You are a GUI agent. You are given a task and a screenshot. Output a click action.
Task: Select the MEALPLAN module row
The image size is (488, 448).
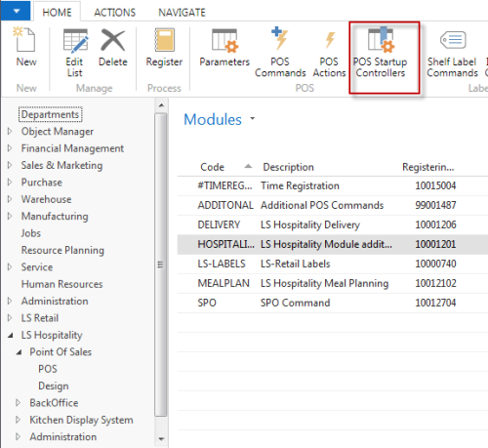(x=333, y=283)
